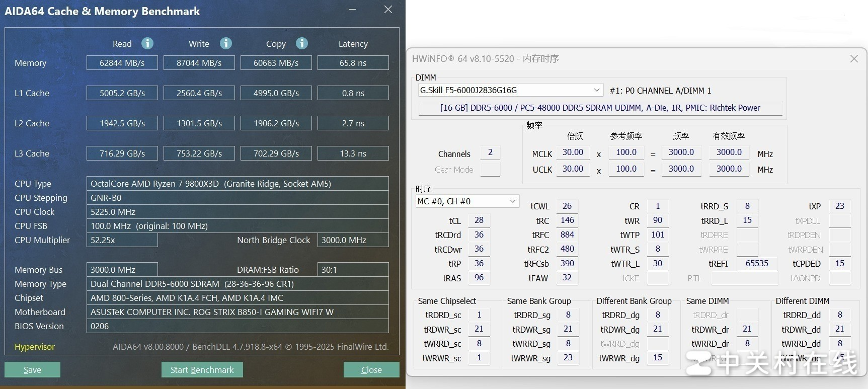Click the DDR5-6000 module description bar
The width and height of the screenshot is (868, 389).
click(600, 108)
